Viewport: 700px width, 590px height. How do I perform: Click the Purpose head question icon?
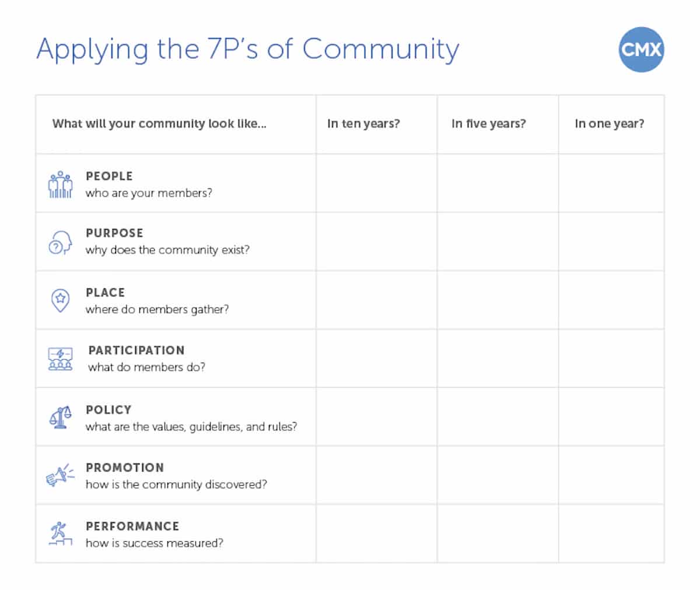pos(60,242)
